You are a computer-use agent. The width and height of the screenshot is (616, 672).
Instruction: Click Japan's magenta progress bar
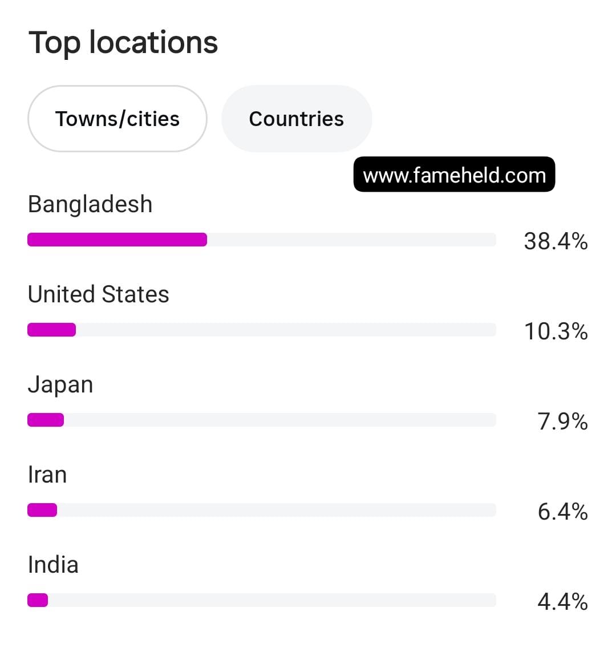point(46,420)
